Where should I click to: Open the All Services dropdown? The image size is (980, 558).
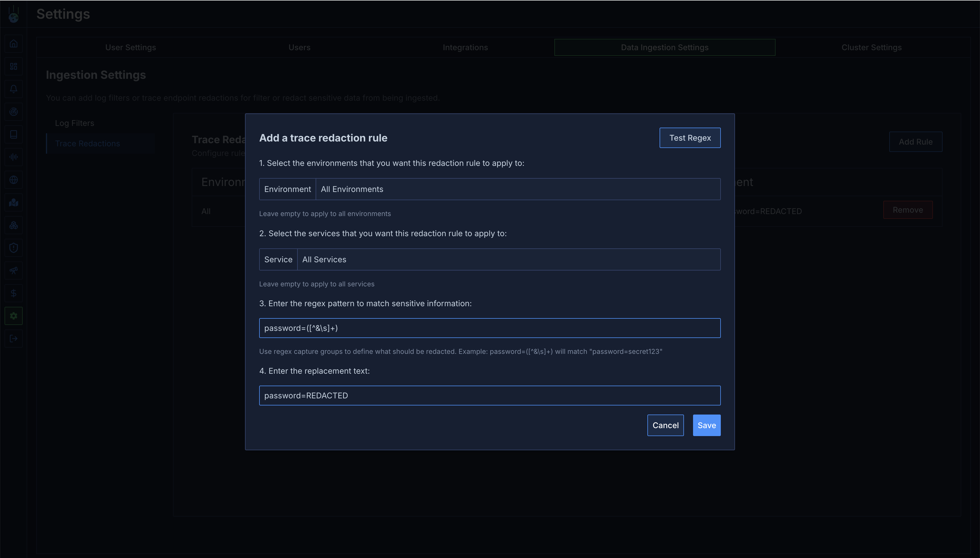tap(508, 259)
